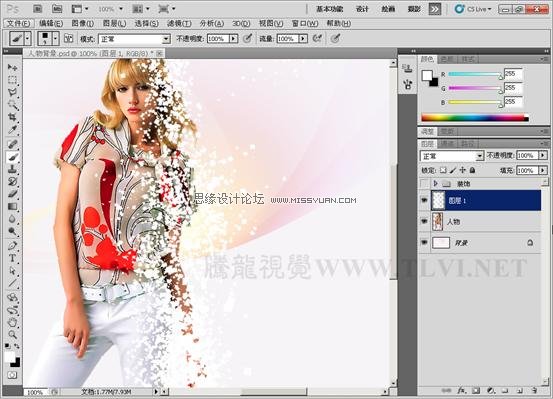Select the Line shape tool
553x399 pixels.
(13, 283)
